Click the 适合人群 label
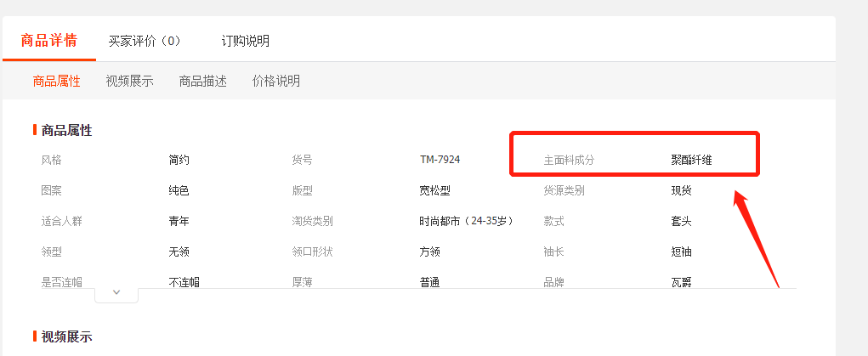868x356 pixels. [x=61, y=222]
